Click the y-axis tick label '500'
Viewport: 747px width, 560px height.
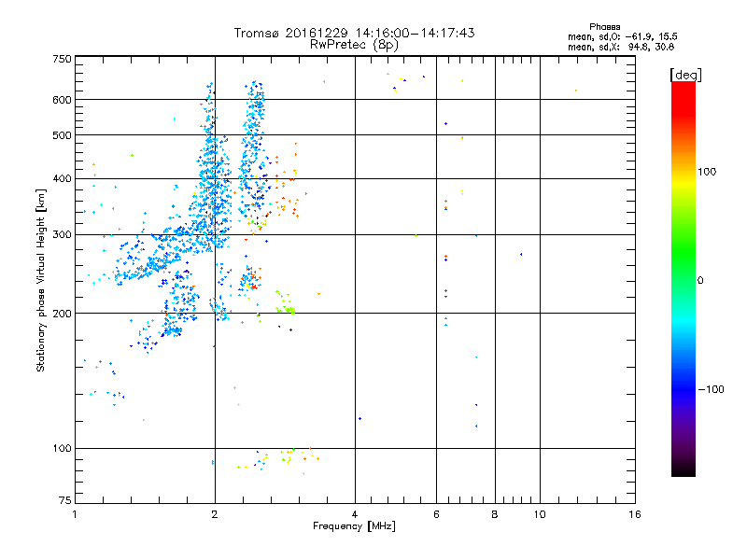click(x=63, y=135)
